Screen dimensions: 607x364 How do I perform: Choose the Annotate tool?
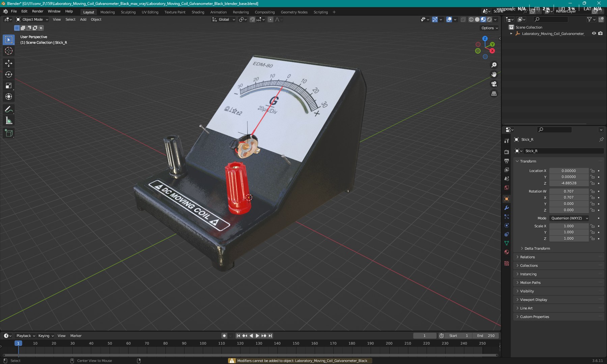click(9, 109)
